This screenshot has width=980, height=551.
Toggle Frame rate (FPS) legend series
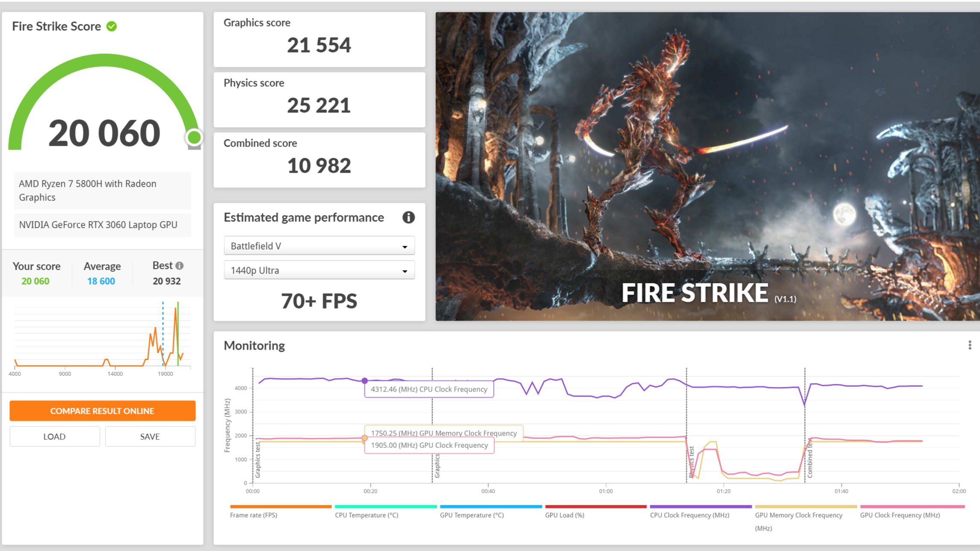[x=254, y=515]
